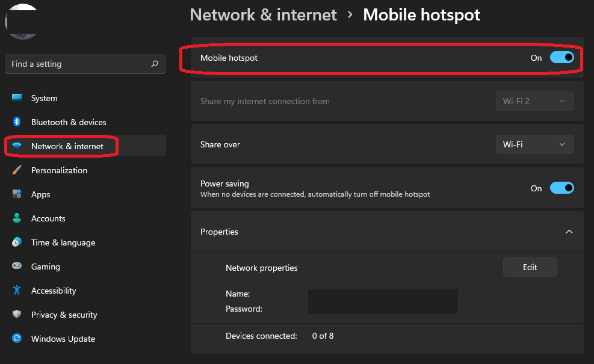Image resolution: width=594 pixels, height=364 pixels.
Task: Open the Wi-Fi 2 connection dropdown
Action: [x=534, y=101]
